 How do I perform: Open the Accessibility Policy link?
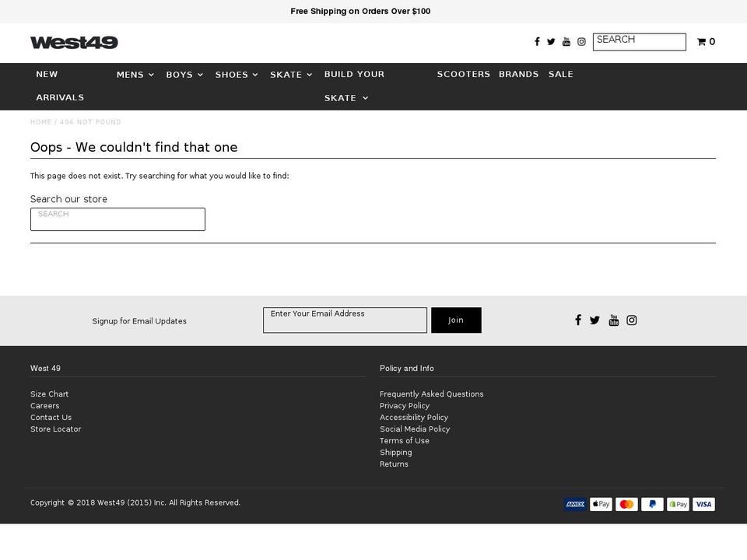click(414, 417)
